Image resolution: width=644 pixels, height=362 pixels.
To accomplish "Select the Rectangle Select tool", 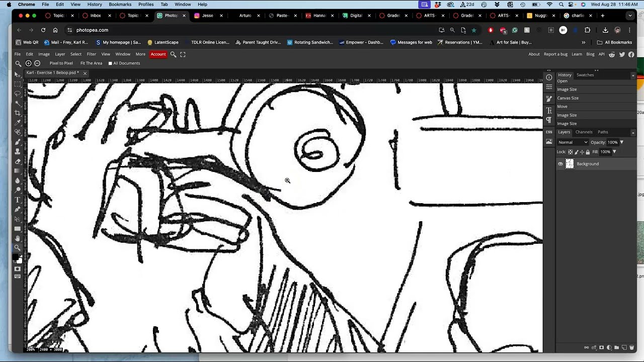I will pos(18,83).
